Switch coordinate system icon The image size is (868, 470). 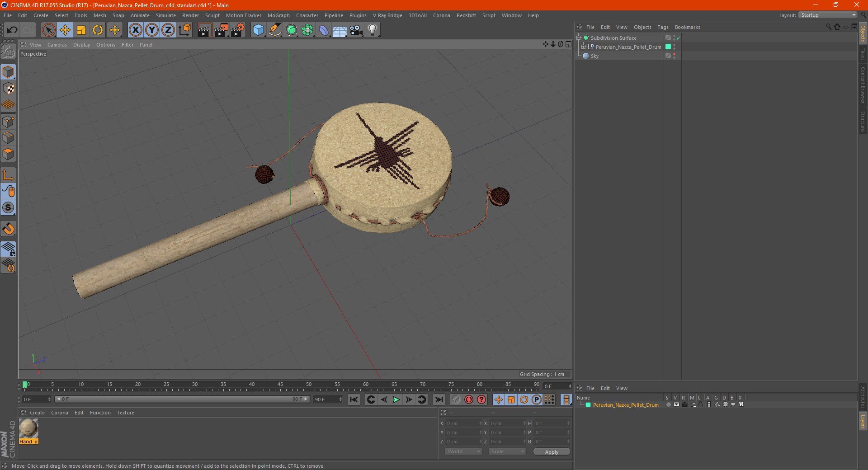coord(185,30)
